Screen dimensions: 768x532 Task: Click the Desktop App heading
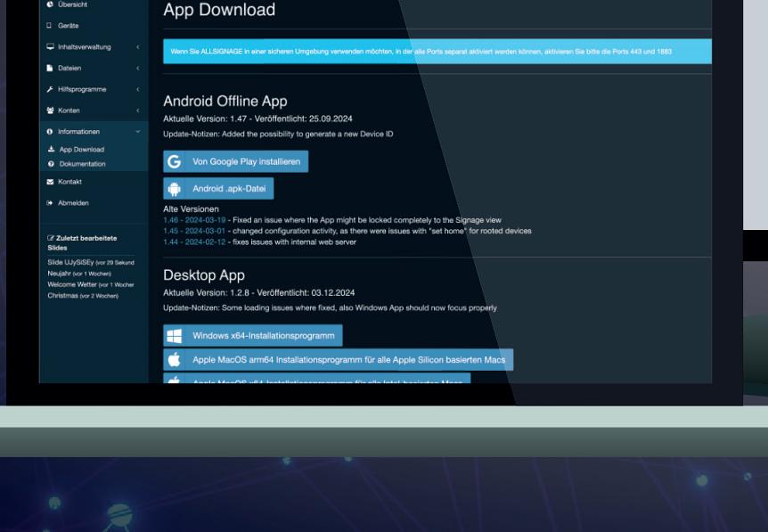[x=204, y=274]
